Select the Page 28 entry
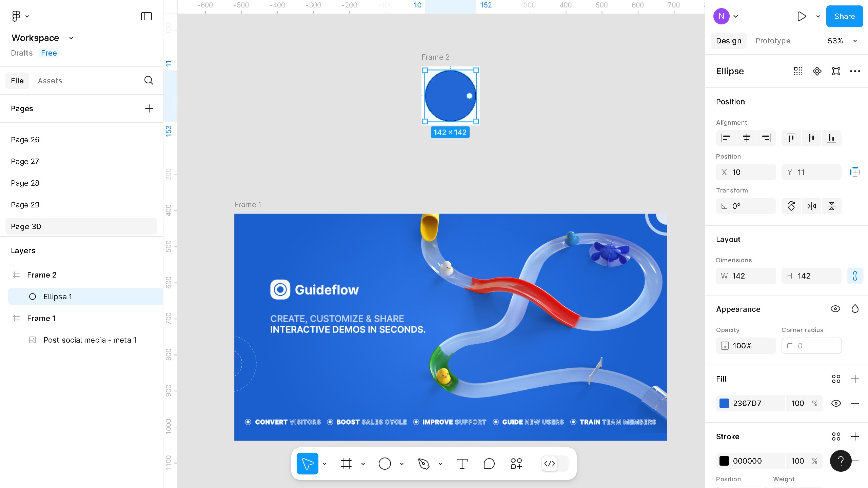868x488 pixels. (25, 183)
